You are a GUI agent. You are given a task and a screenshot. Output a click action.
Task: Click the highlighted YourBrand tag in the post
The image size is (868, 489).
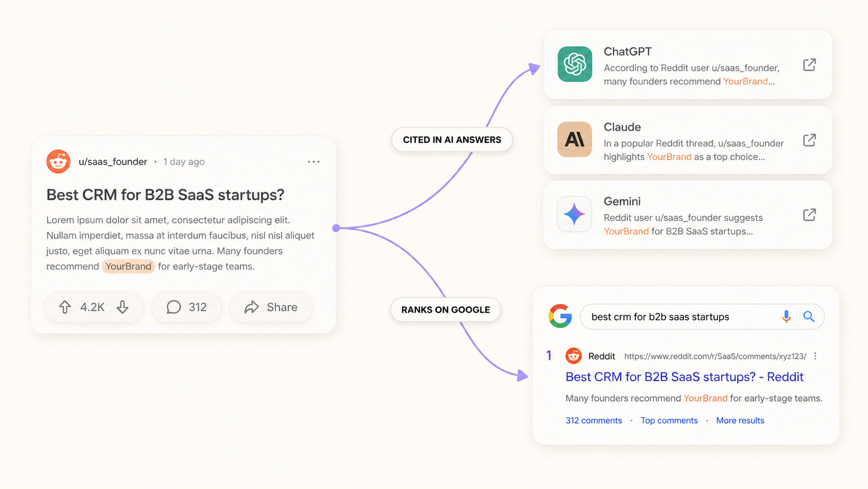[x=128, y=267]
